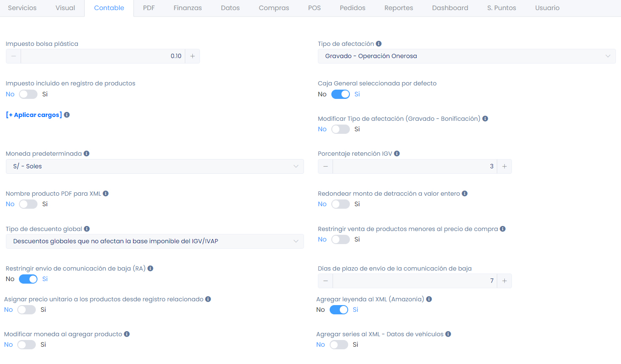Click info icon beside Aplicar cargos
The height and width of the screenshot is (364, 621).
pos(67,115)
